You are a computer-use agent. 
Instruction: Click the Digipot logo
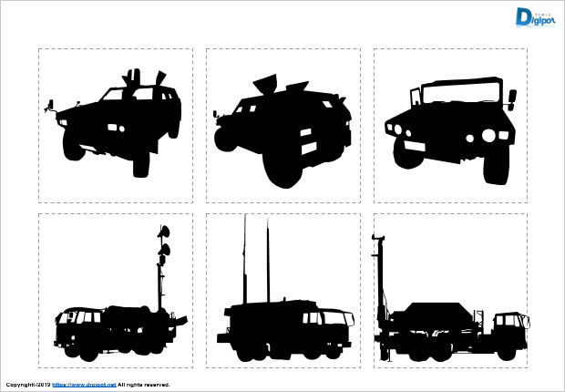(533, 15)
